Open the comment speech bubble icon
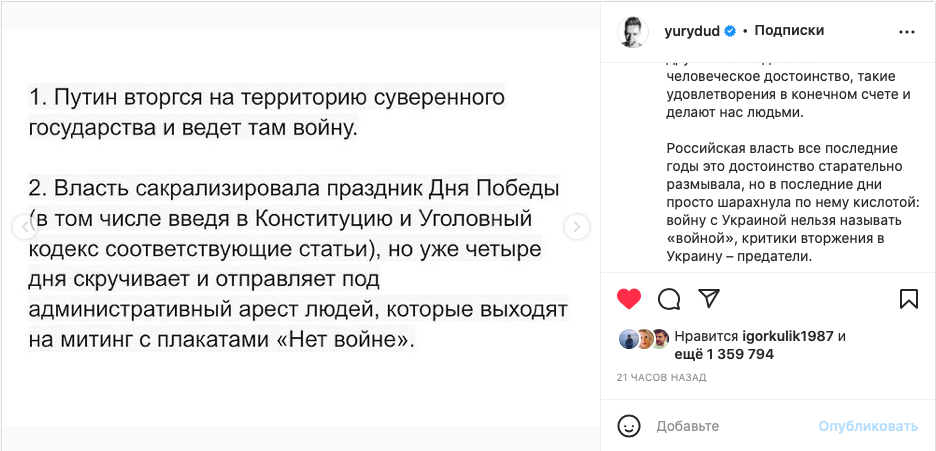Screen dimensions: 936x451 click(669, 299)
